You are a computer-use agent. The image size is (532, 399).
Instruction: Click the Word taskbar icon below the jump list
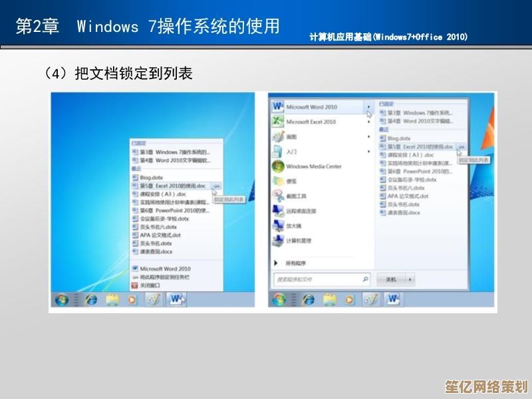(177, 300)
